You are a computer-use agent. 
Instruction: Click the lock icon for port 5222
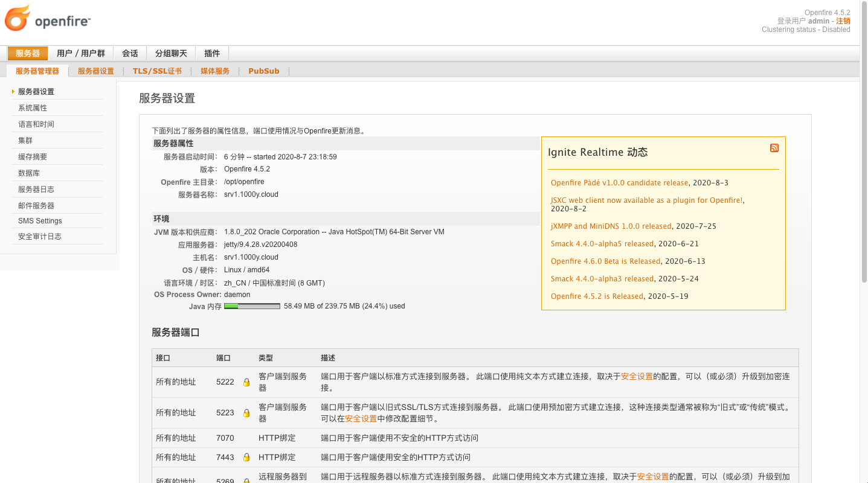pos(246,382)
